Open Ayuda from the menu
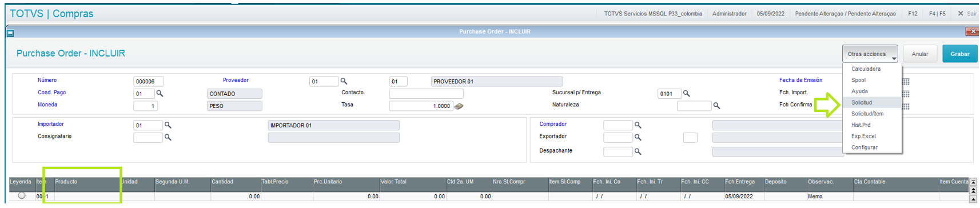 coord(872,91)
